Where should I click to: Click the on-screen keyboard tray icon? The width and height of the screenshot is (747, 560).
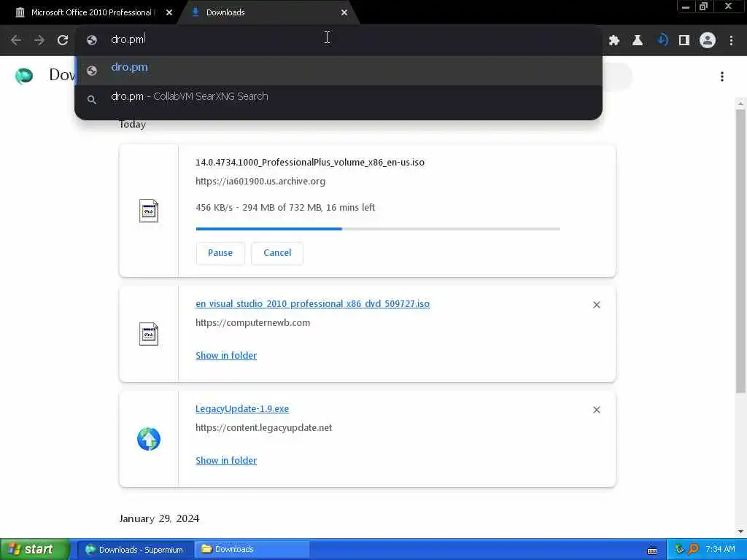(652, 551)
